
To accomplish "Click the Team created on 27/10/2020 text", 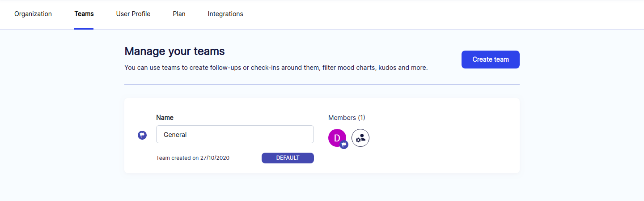I will [x=193, y=158].
